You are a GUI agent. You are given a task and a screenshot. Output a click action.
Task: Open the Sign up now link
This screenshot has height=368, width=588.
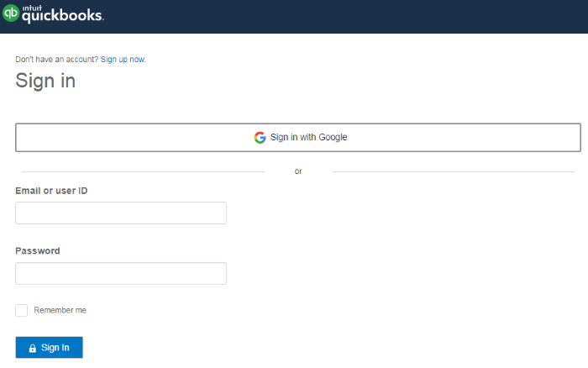point(123,60)
